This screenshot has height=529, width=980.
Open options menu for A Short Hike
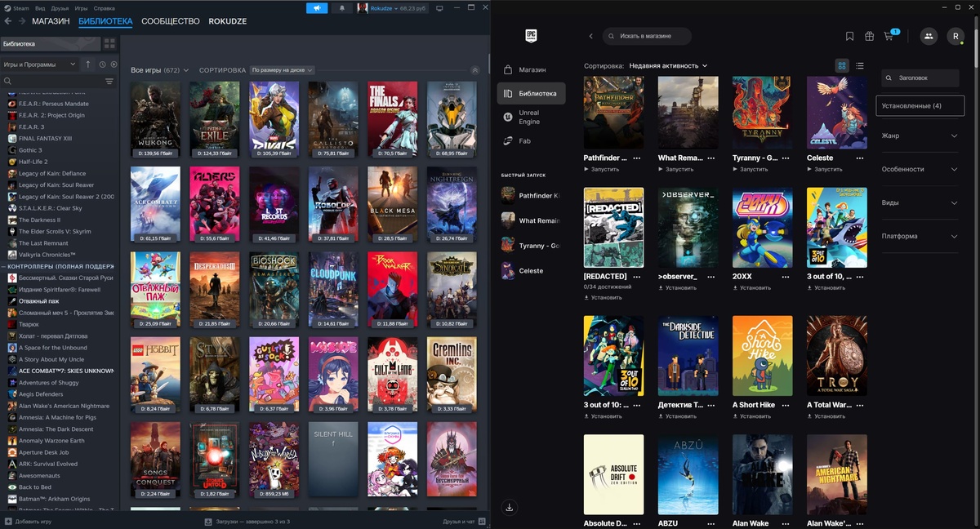tap(785, 405)
